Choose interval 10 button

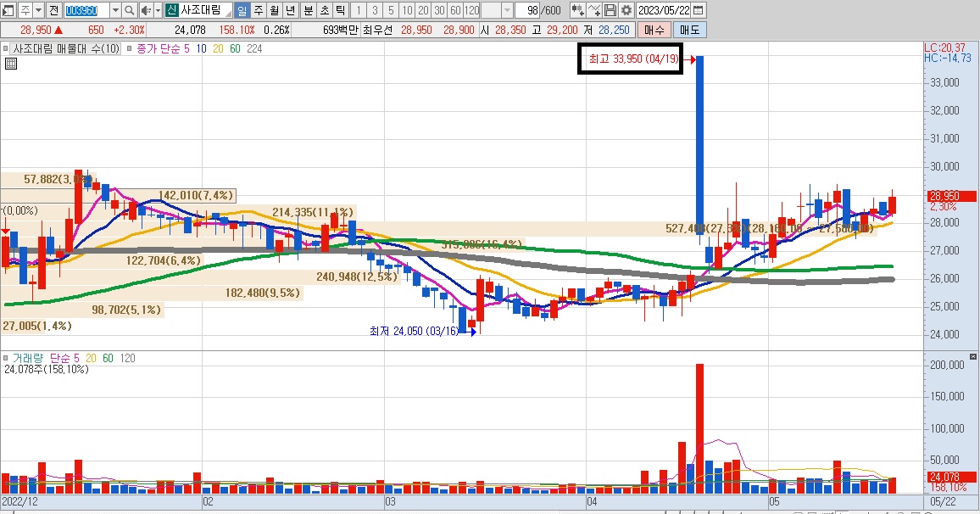click(408, 10)
